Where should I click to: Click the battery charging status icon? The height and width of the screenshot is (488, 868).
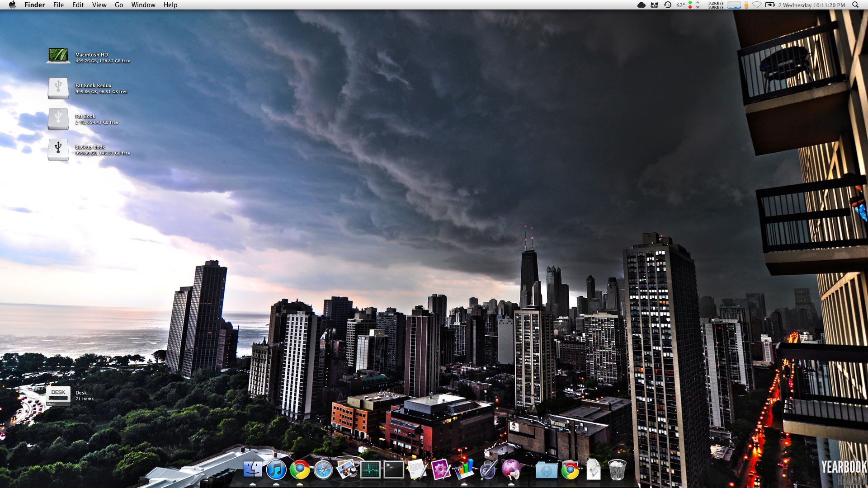click(770, 5)
